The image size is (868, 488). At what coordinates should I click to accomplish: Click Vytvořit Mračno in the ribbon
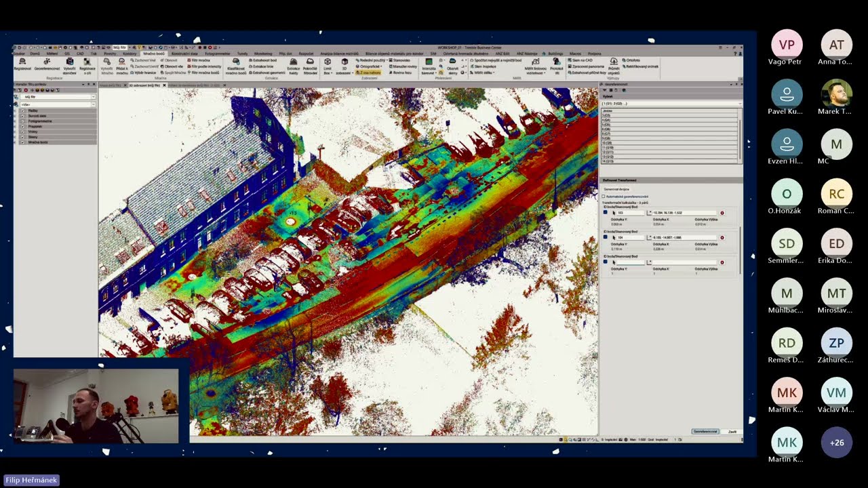point(107,66)
